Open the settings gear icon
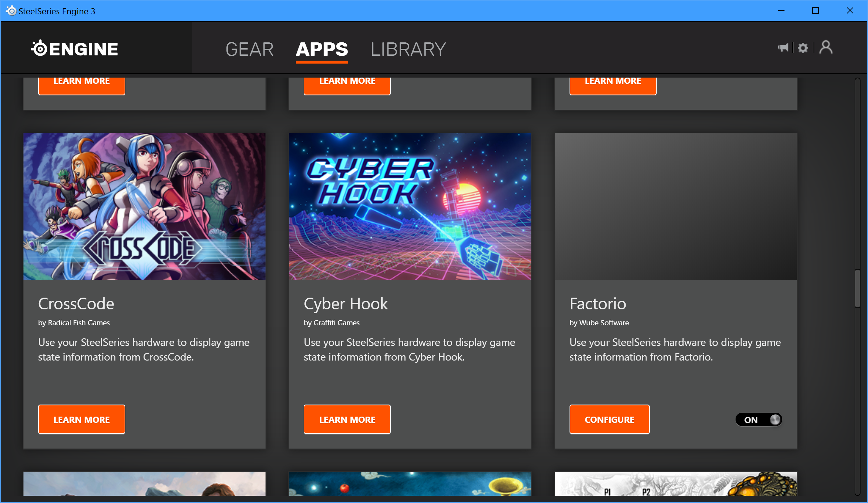Image resolution: width=868 pixels, height=503 pixels. 803,48
